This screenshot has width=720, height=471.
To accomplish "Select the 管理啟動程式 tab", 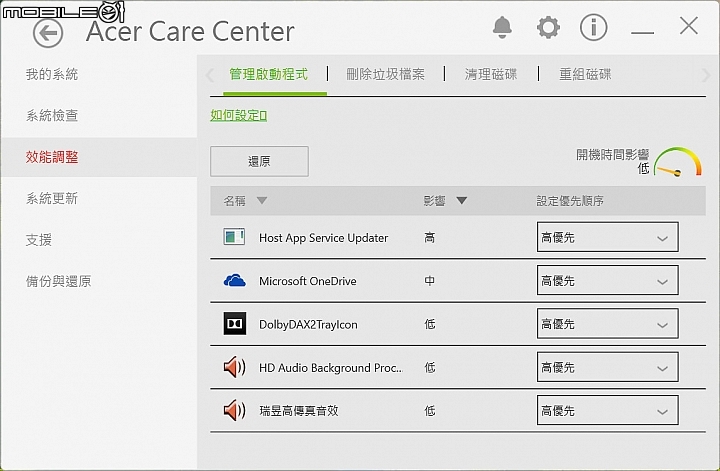I will coord(269,74).
